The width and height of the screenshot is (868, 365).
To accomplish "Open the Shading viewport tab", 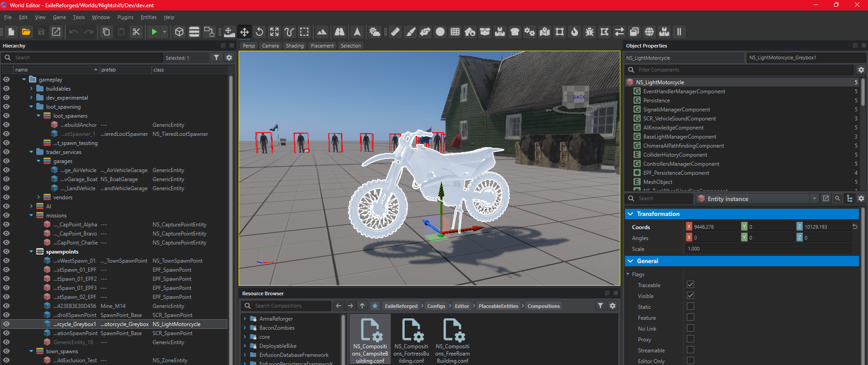I will pos(295,46).
